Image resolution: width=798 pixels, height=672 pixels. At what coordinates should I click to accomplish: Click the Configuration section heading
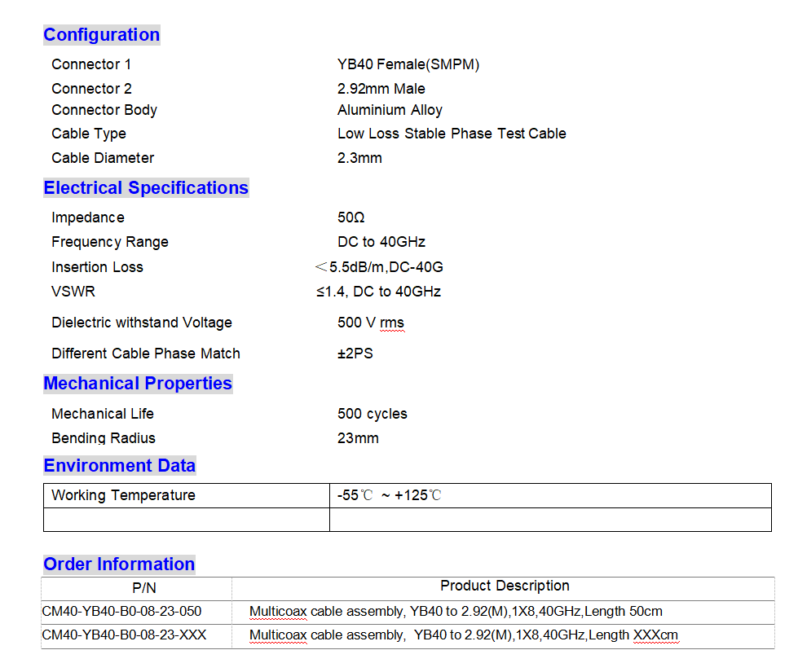pyautogui.click(x=101, y=34)
